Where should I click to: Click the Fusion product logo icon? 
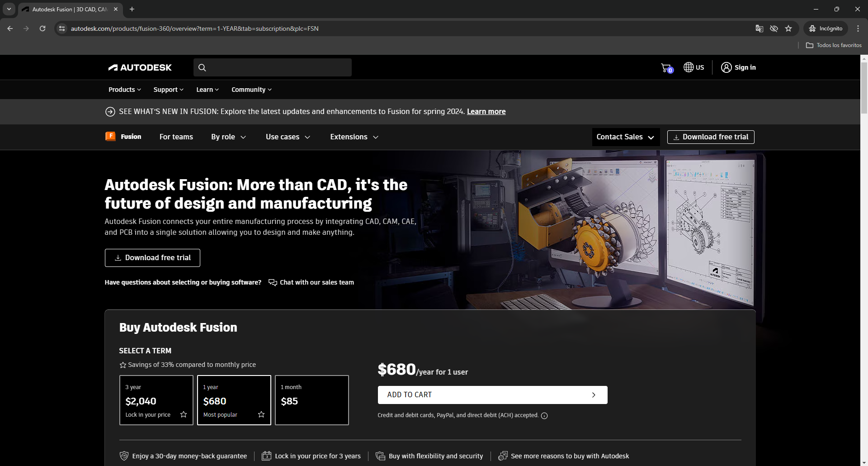pos(110,137)
